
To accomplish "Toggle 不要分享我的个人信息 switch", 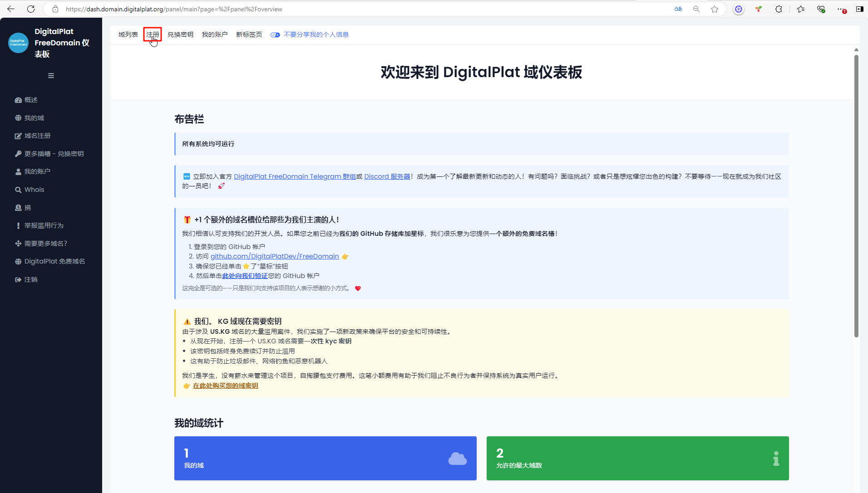I will tap(275, 35).
